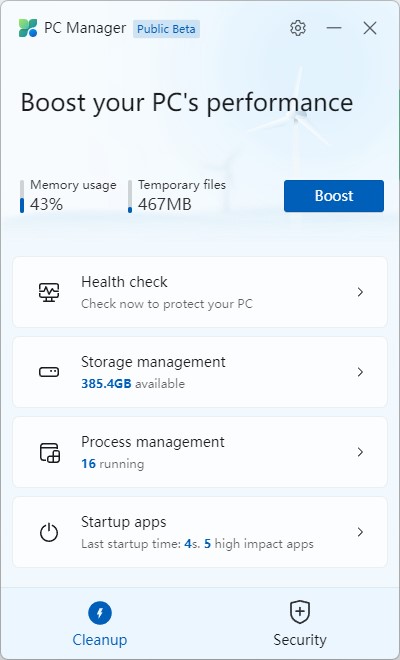This screenshot has height=660, width=400.
Task: Expand Process management with its chevron
Action: [x=360, y=452]
